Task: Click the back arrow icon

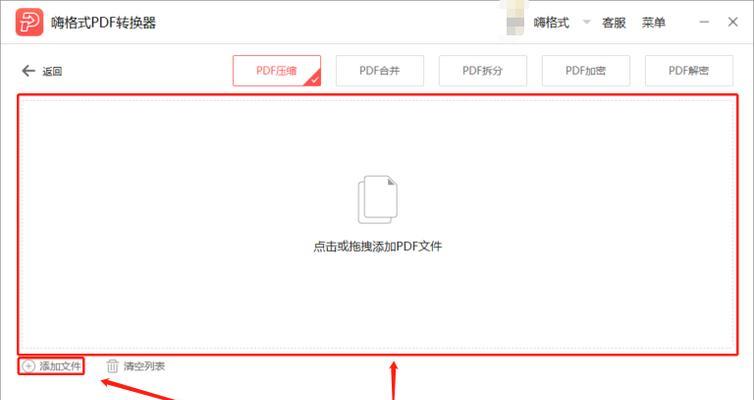Action: (28, 71)
